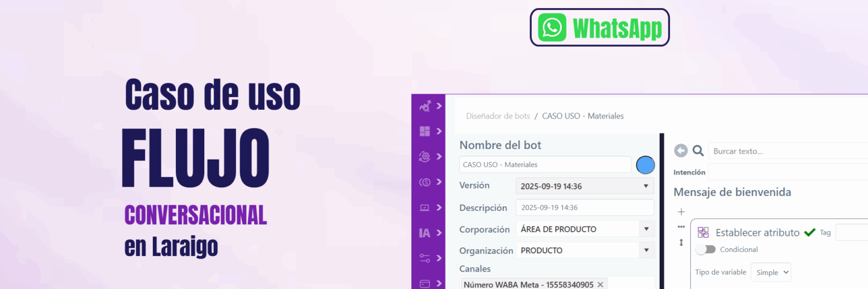Open the Organización dropdown

coord(584,250)
